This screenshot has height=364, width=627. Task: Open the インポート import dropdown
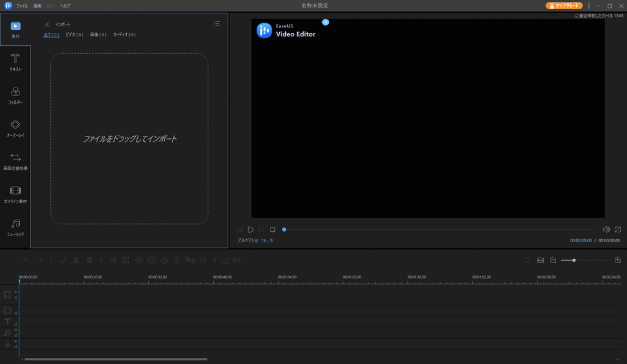coord(58,24)
